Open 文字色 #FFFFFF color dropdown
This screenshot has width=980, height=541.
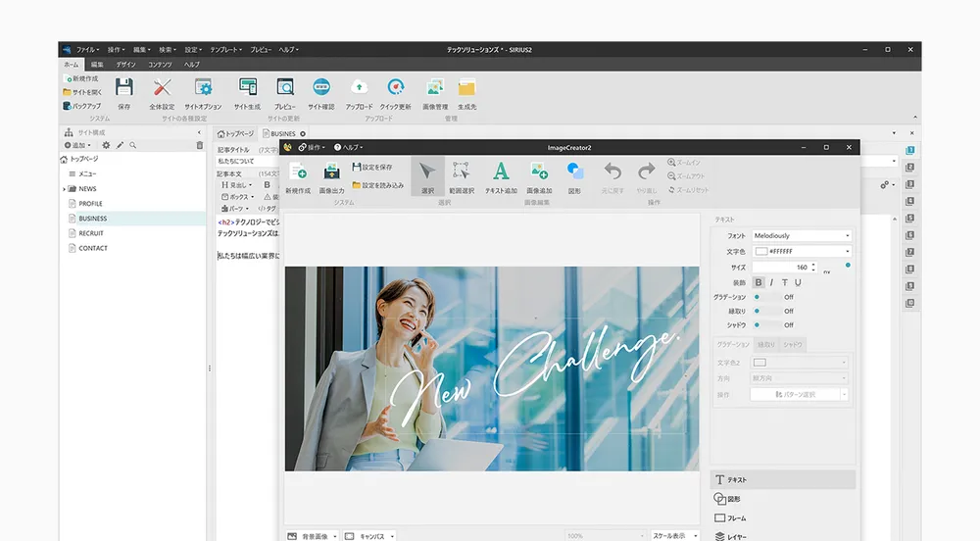click(x=802, y=251)
